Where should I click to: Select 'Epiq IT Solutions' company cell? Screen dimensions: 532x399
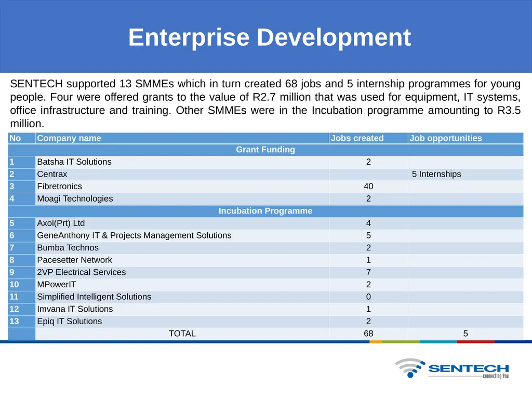click(x=182, y=321)
